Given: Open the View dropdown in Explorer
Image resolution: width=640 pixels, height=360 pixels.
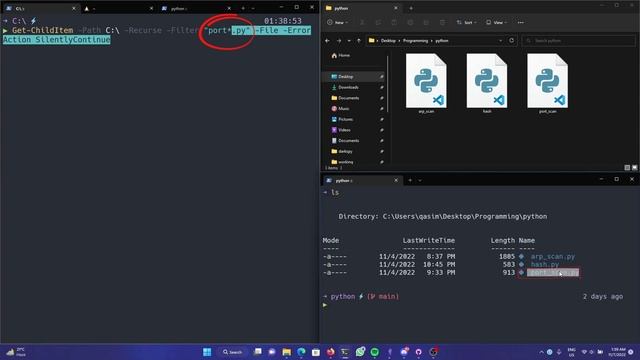Looking at the screenshot, I should (x=496, y=22).
